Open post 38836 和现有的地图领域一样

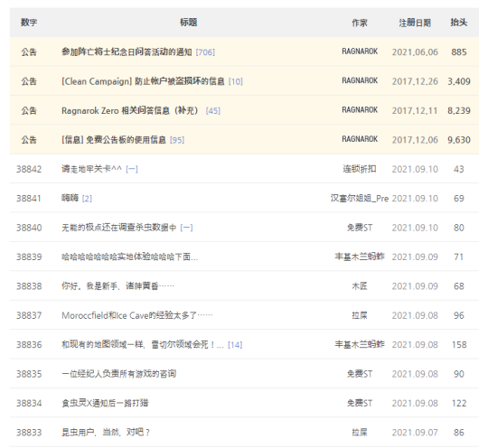143,344
